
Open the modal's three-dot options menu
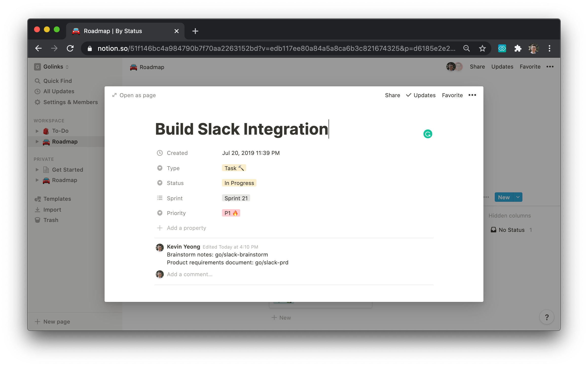(472, 95)
